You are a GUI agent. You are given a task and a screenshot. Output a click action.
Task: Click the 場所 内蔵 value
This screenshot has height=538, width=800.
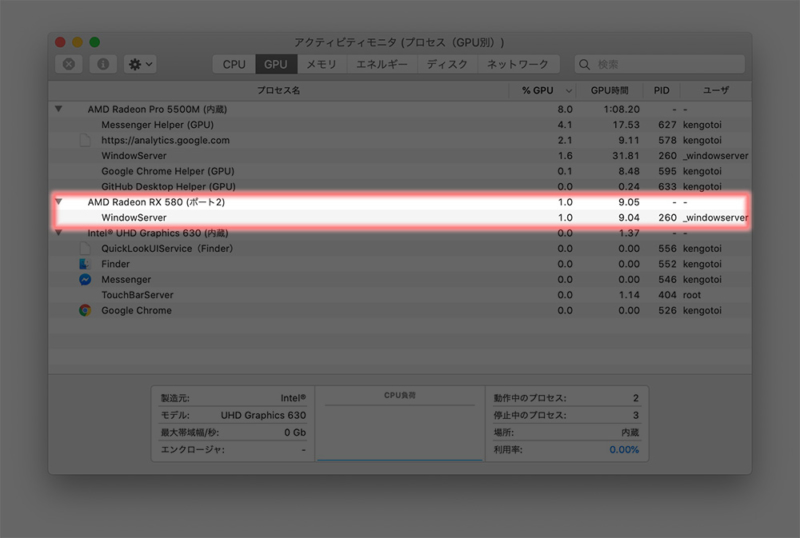click(x=630, y=432)
